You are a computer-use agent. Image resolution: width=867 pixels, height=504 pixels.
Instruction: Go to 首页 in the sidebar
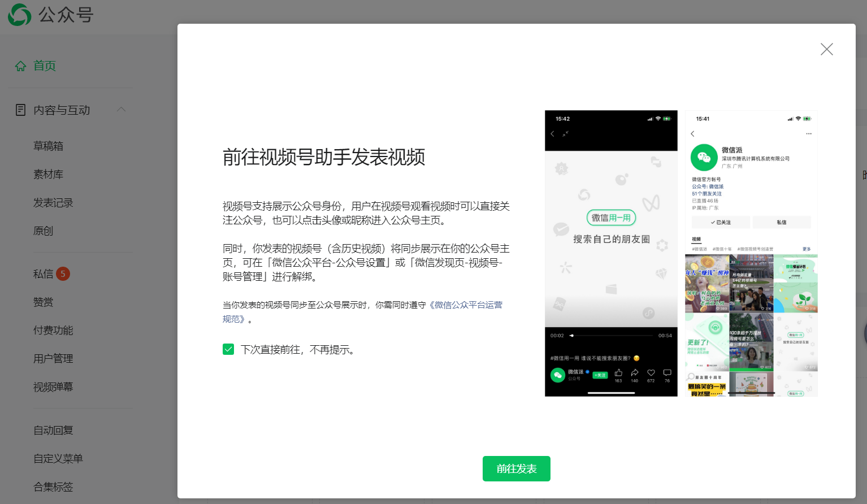(44, 66)
